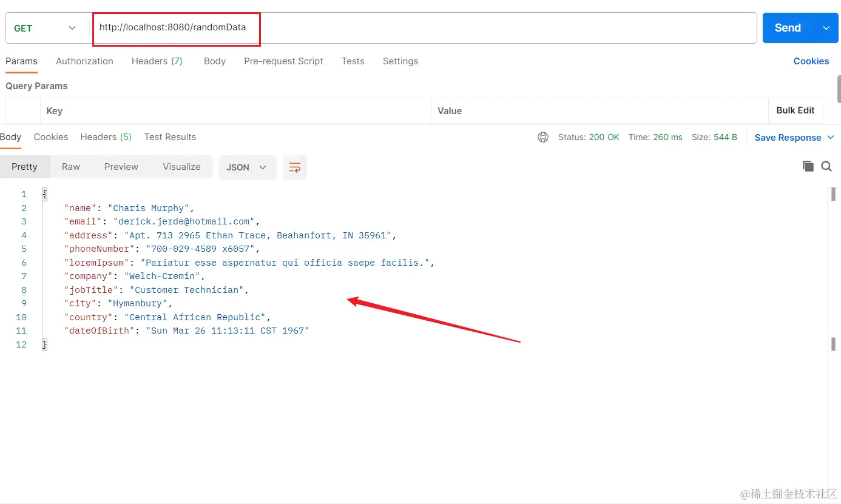Screen dimensions: 841x504
Task: Switch to the request Body tab
Action: pos(215,61)
